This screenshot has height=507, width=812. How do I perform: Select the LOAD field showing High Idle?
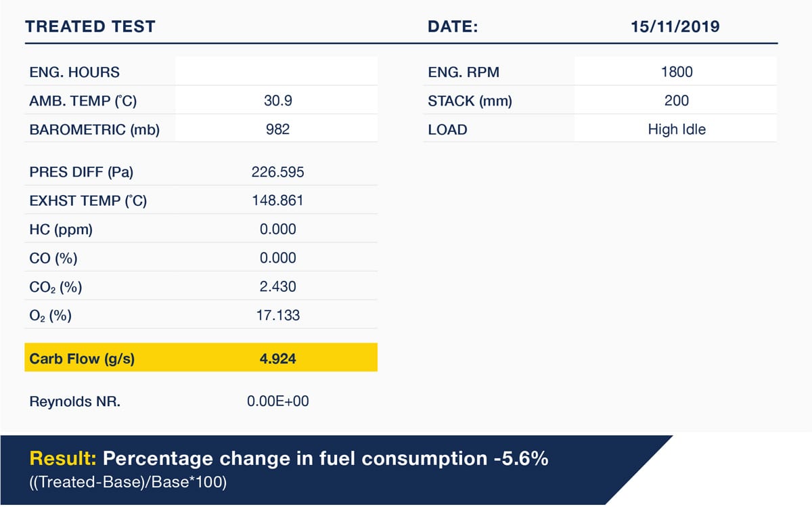click(676, 129)
